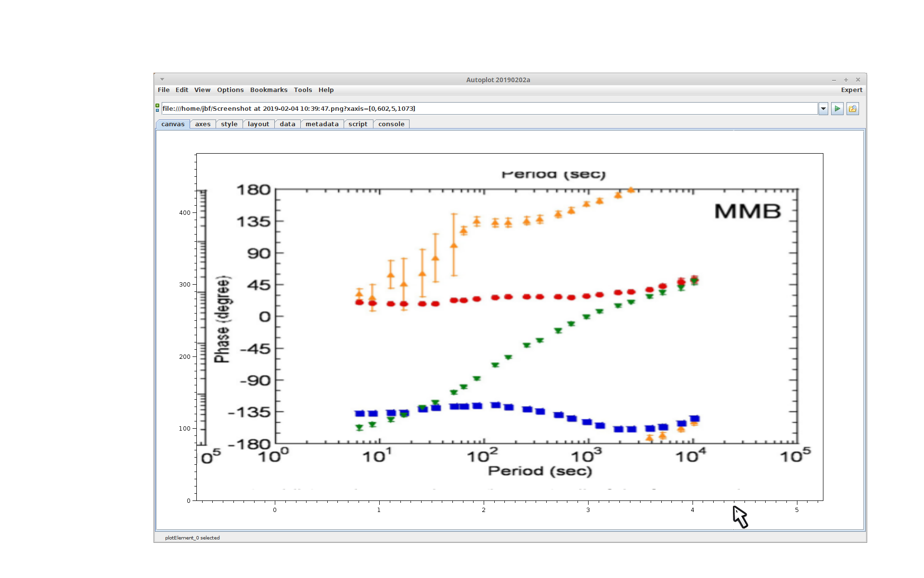Screen dimensions: 924x578
Task: Switch to the script tab
Action: [x=358, y=124]
